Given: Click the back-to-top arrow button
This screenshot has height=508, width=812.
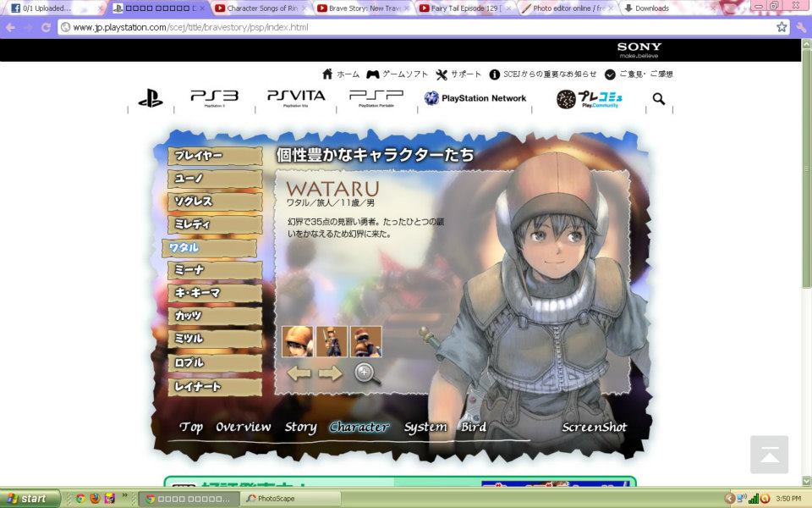Looking at the screenshot, I should tap(769, 455).
